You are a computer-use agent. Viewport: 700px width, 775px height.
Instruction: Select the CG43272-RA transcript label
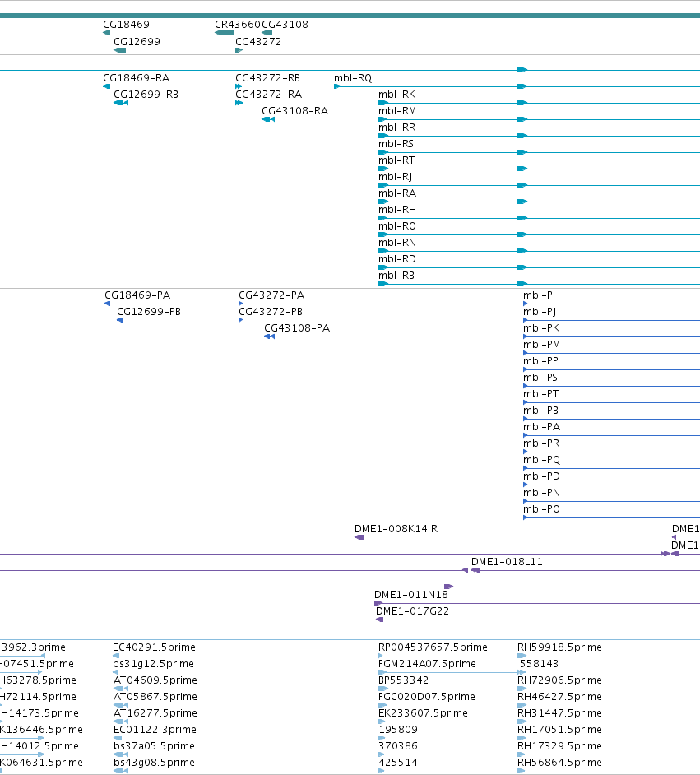point(269,94)
